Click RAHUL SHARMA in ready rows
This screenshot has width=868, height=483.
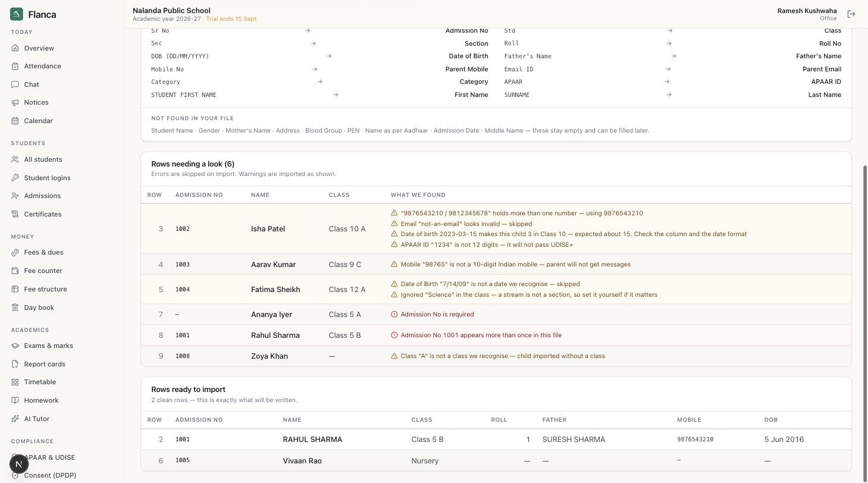point(312,440)
